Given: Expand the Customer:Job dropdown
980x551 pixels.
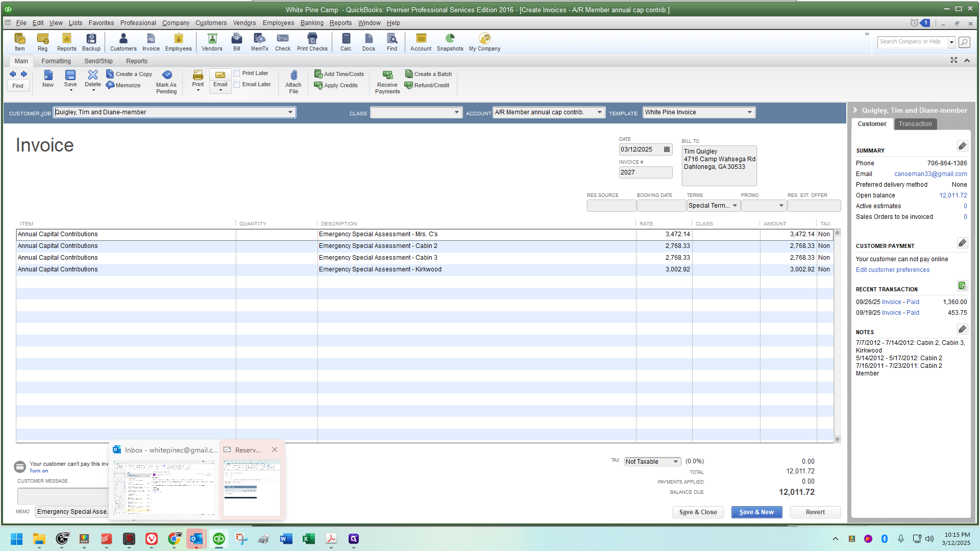Looking at the screenshot, I should point(290,112).
